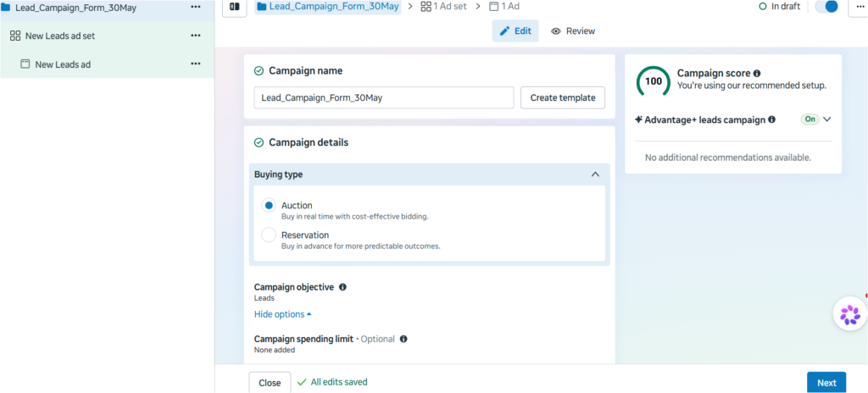This screenshot has height=393, width=868.
Task: Collapse the Buying type section chevron
Action: [595, 174]
